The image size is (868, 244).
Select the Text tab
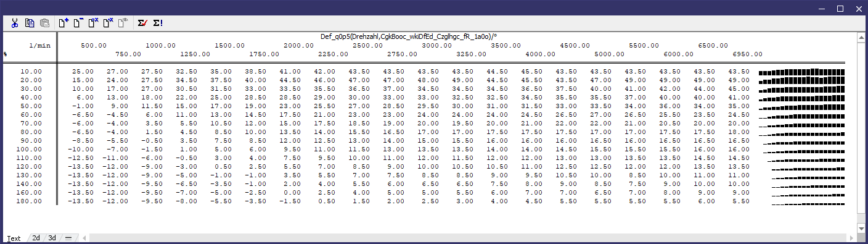(14, 238)
